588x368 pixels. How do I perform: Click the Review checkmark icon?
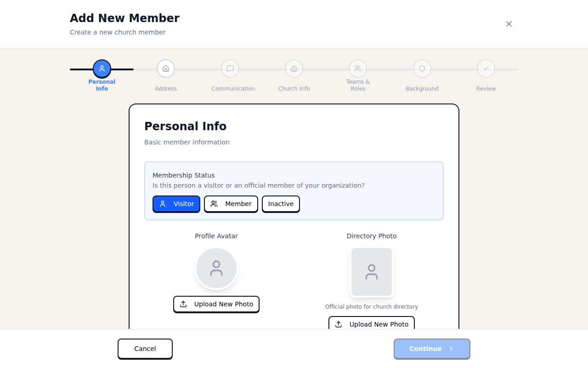click(x=486, y=68)
